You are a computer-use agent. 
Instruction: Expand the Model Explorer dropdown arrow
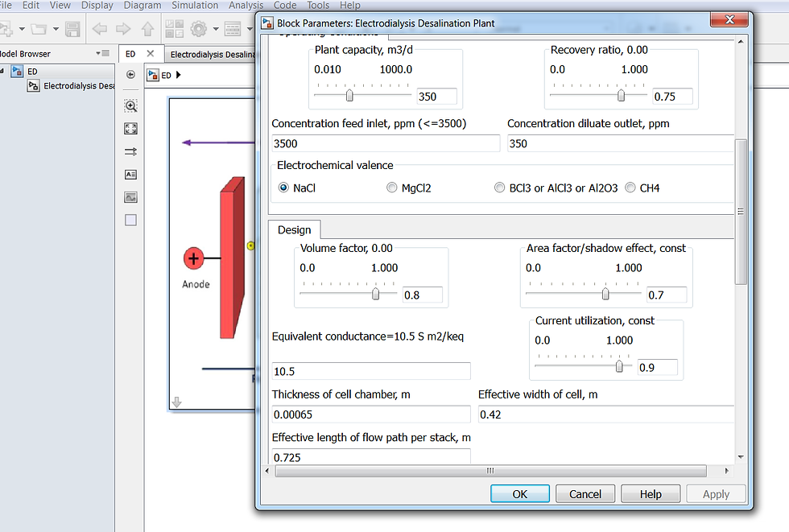click(x=250, y=29)
